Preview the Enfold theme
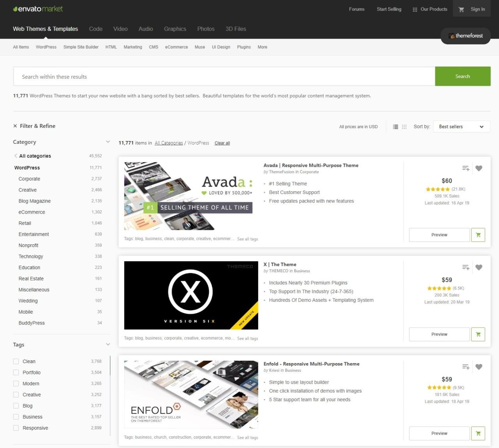 coord(439,433)
